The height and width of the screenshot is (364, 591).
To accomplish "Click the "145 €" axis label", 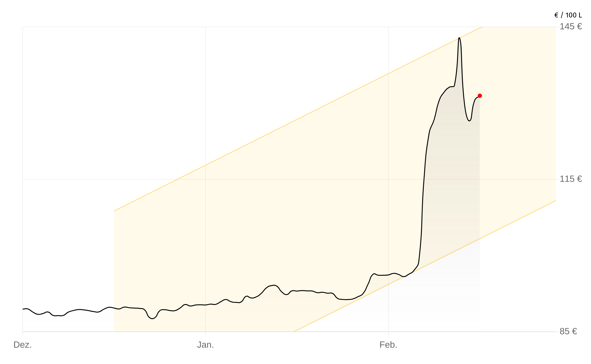I will pos(571,26).
